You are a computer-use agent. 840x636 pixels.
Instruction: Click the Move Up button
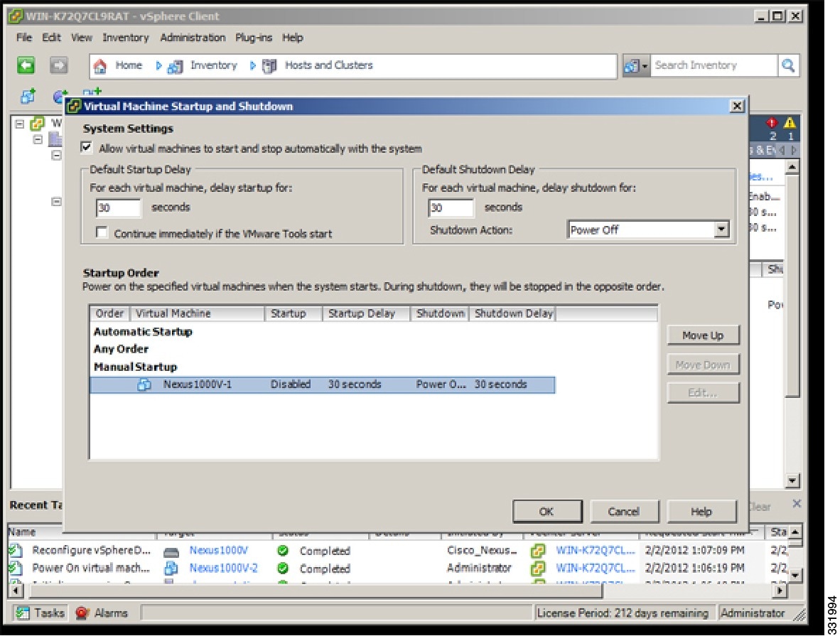pos(703,335)
